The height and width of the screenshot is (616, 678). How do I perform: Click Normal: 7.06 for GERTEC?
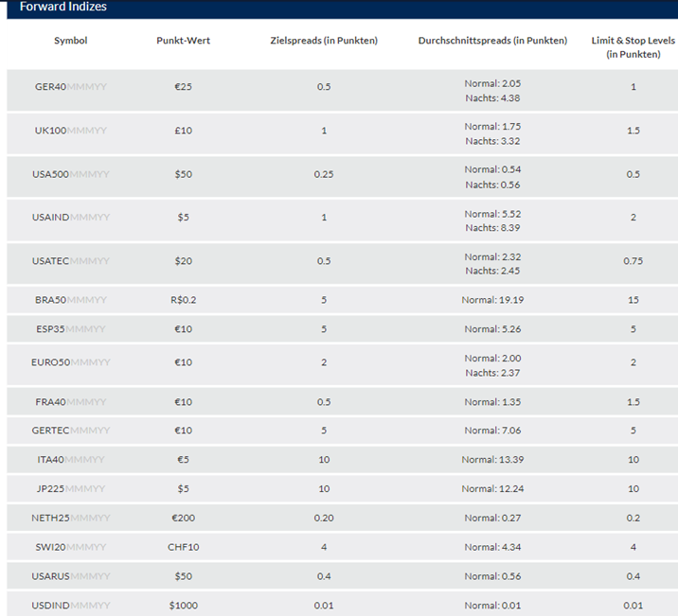pyautogui.click(x=492, y=431)
